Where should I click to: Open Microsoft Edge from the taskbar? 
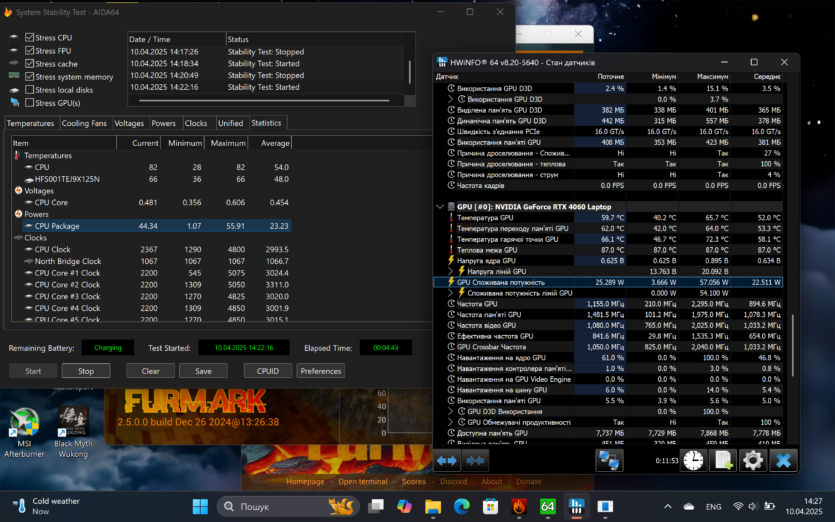tap(462, 507)
